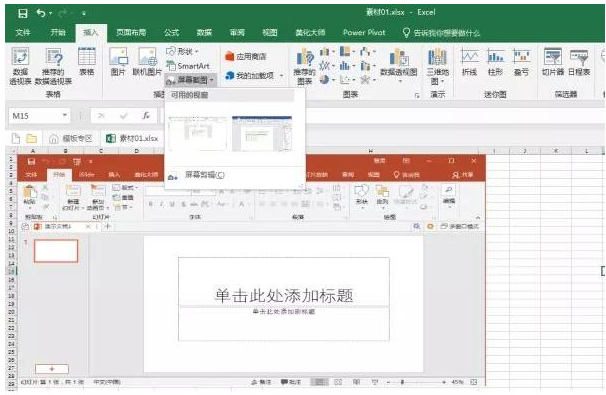Click the Insert Function fx button

click(x=146, y=116)
